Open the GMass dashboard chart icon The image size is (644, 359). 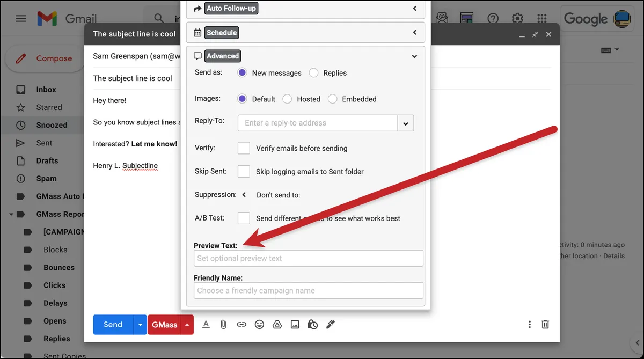point(466,18)
